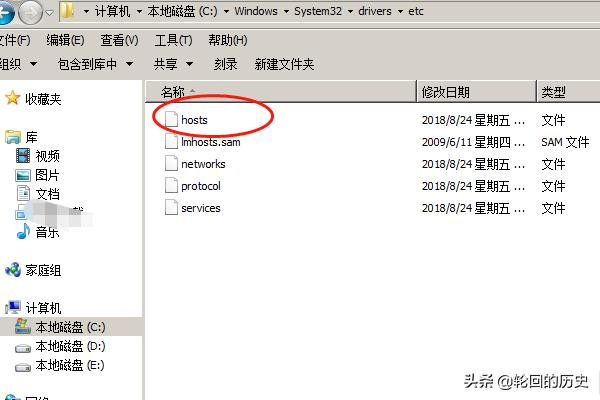Image resolution: width=600 pixels, height=400 pixels.
Task: Click the networks file name
Action: pos(203,164)
